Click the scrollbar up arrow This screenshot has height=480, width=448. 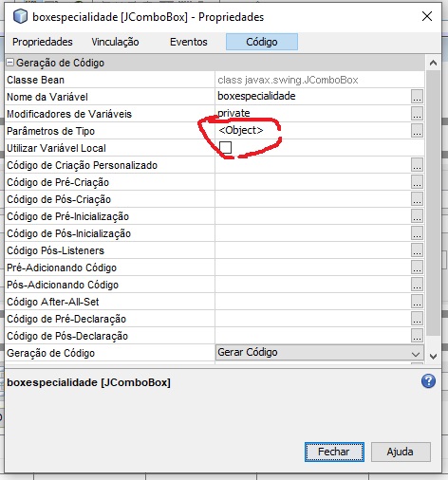click(433, 63)
